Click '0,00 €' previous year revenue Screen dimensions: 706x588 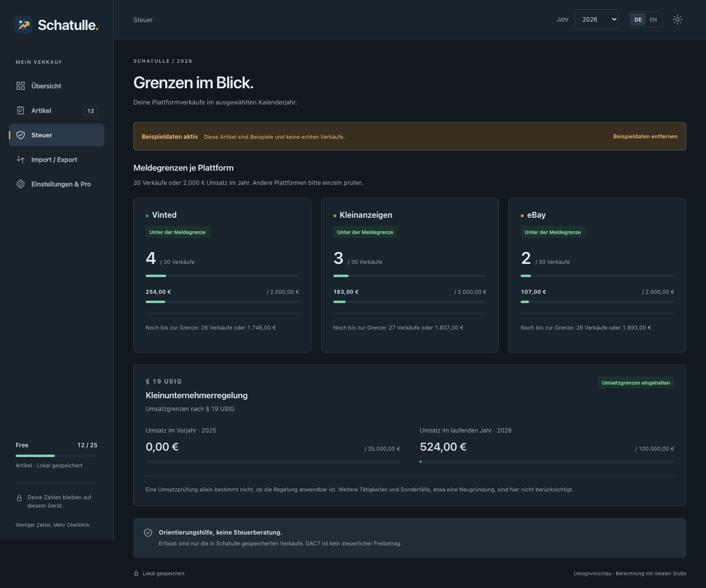[162, 447]
